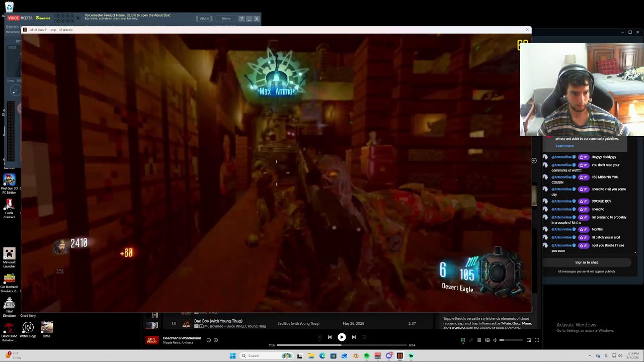Adjust the music player volume slider
The width and height of the screenshot is (644, 362).
coord(511,340)
